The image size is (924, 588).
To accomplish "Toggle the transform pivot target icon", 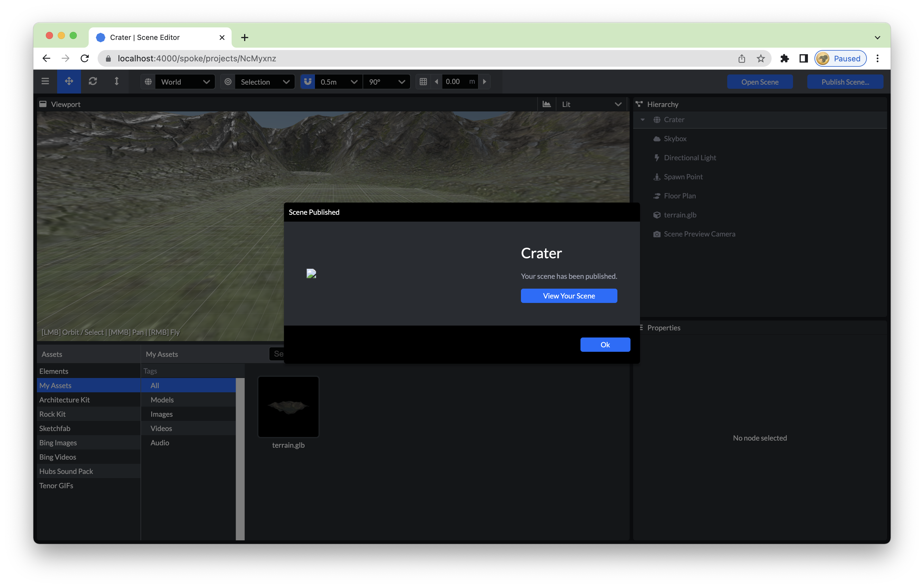I will point(228,82).
